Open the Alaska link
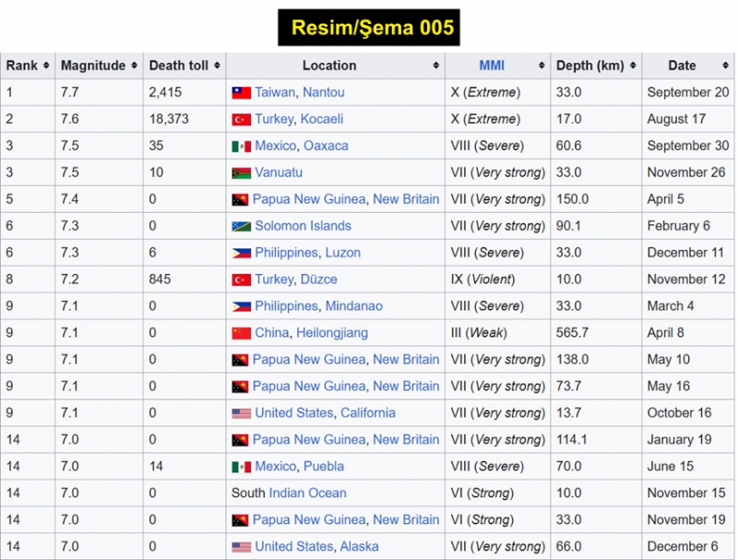The image size is (738, 560). click(x=359, y=547)
